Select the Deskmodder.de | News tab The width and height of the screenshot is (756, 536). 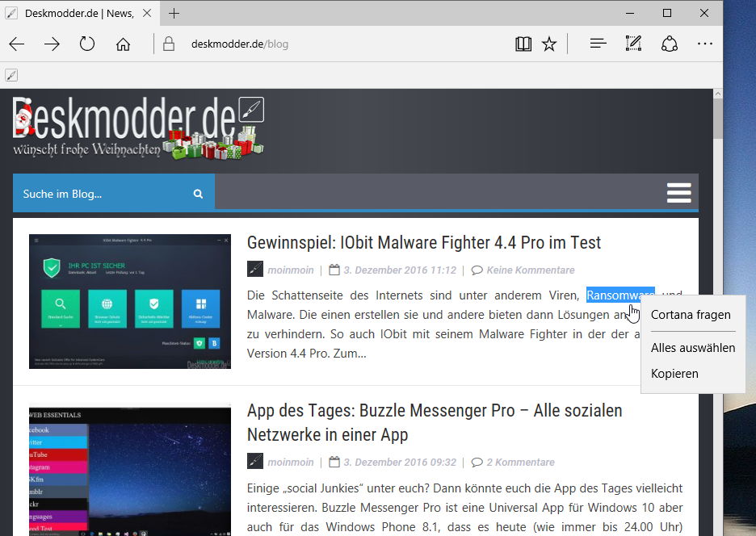(78, 13)
